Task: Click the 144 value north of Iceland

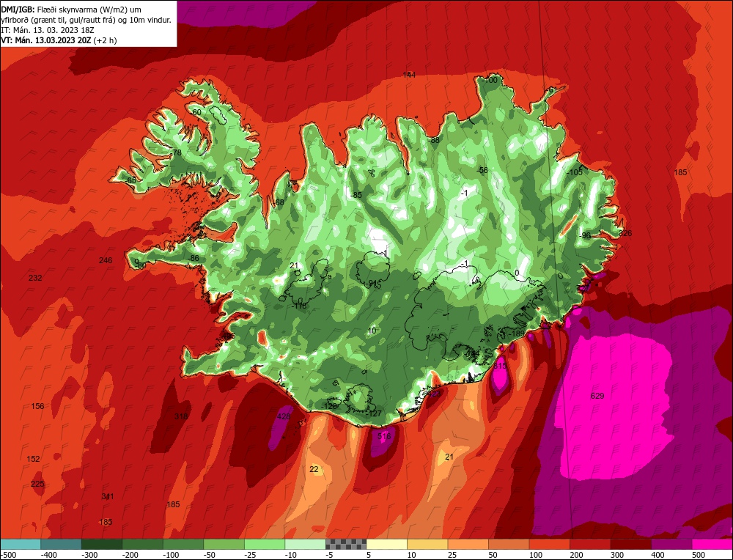Action: [409, 75]
